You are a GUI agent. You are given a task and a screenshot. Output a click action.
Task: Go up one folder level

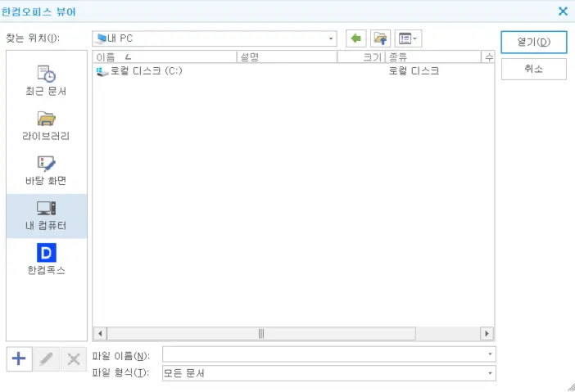click(380, 38)
